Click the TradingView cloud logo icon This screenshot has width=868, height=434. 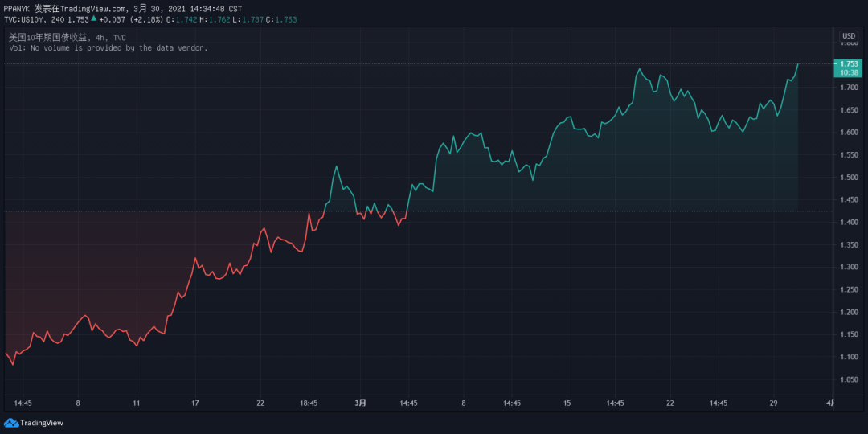click(x=10, y=423)
